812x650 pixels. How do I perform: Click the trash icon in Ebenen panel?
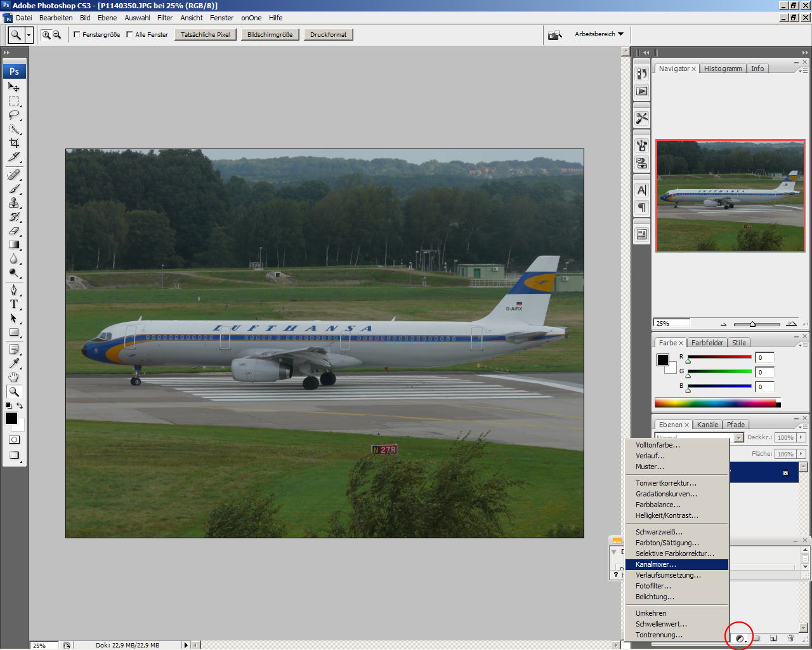pos(790,638)
